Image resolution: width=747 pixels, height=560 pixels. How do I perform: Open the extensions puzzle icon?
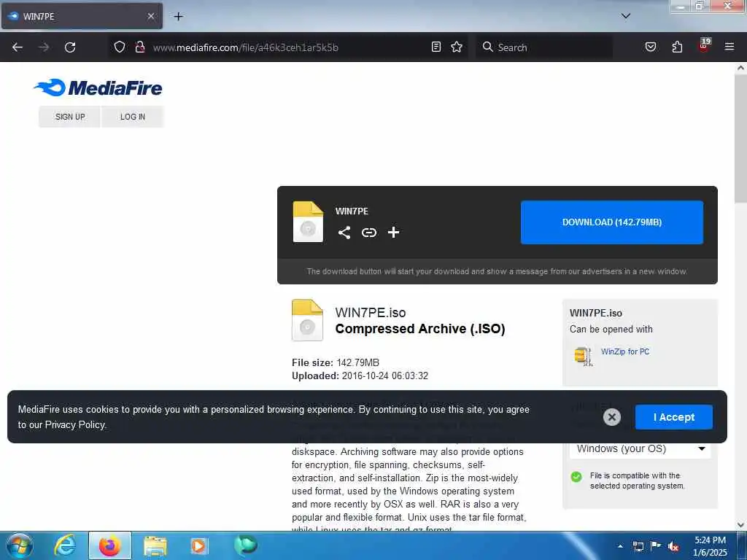[x=677, y=47]
